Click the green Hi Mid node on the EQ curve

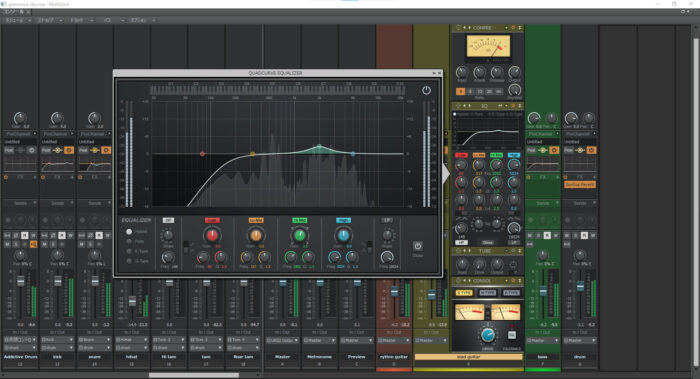click(319, 146)
